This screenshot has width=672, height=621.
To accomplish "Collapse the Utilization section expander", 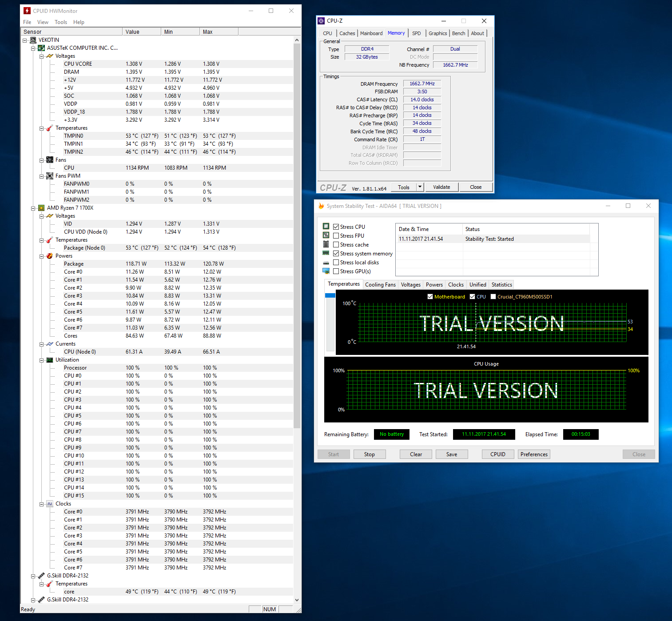I will [x=42, y=360].
